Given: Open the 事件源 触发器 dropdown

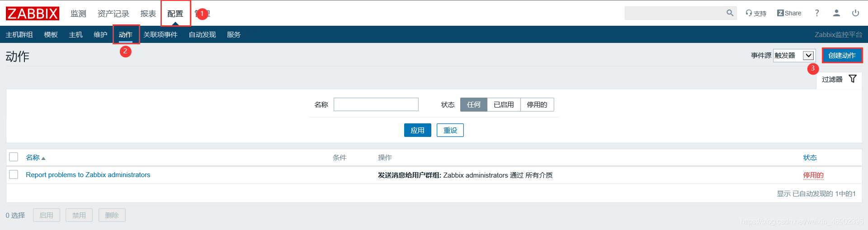Looking at the screenshot, I should 794,55.
